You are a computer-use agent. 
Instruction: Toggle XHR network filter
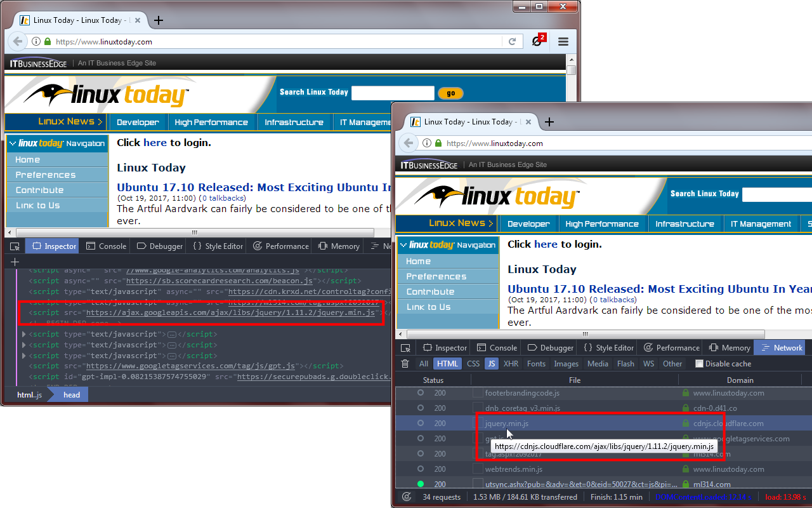point(511,364)
